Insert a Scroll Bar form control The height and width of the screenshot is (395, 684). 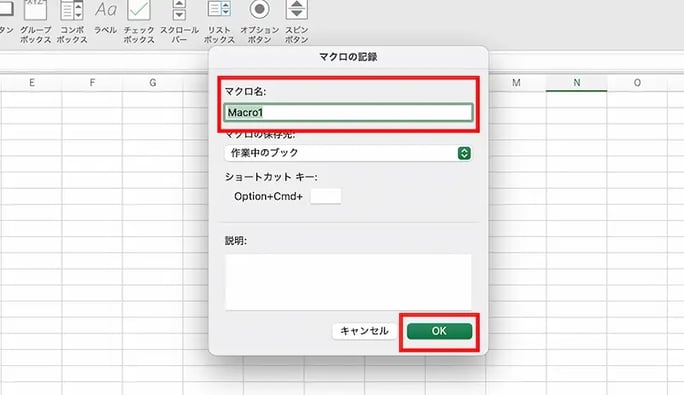click(x=179, y=22)
